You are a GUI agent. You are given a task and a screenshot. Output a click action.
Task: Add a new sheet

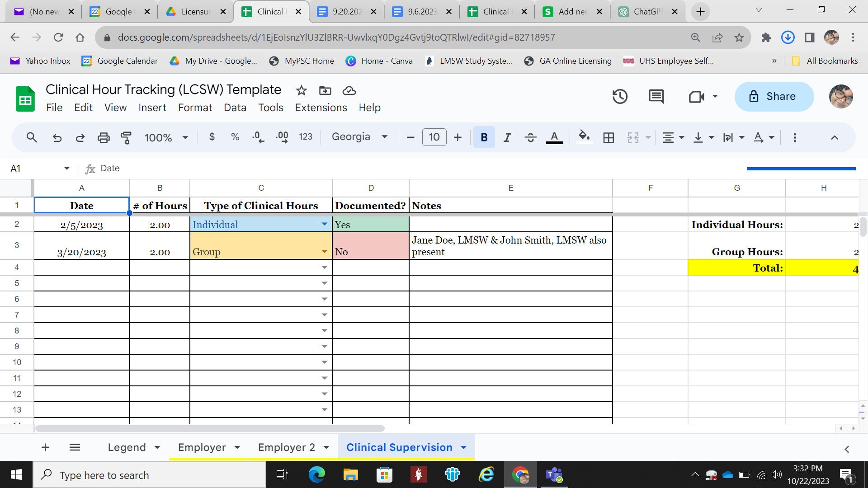point(45,447)
